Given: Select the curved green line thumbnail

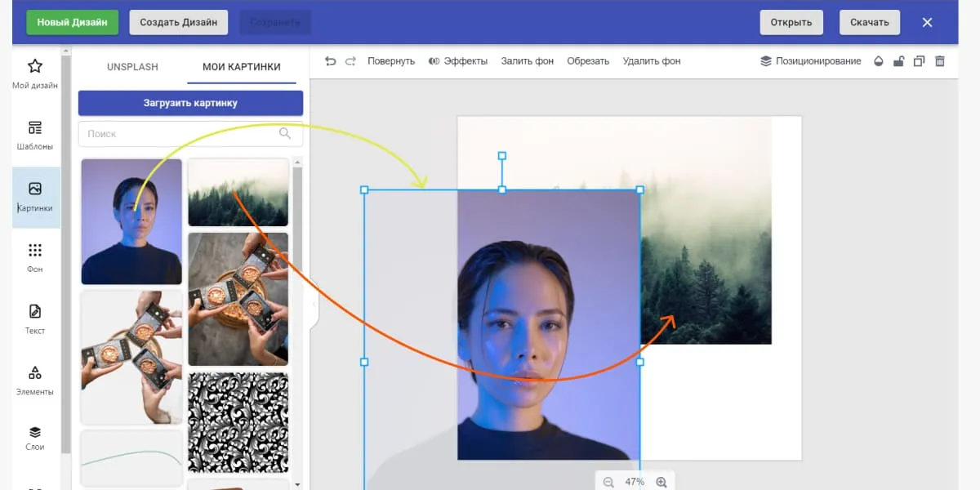Looking at the screenshot, I should [131, 458].
